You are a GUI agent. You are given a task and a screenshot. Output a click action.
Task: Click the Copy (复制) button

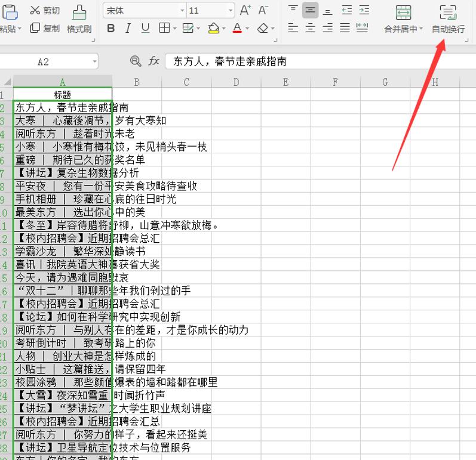point(45,28)
